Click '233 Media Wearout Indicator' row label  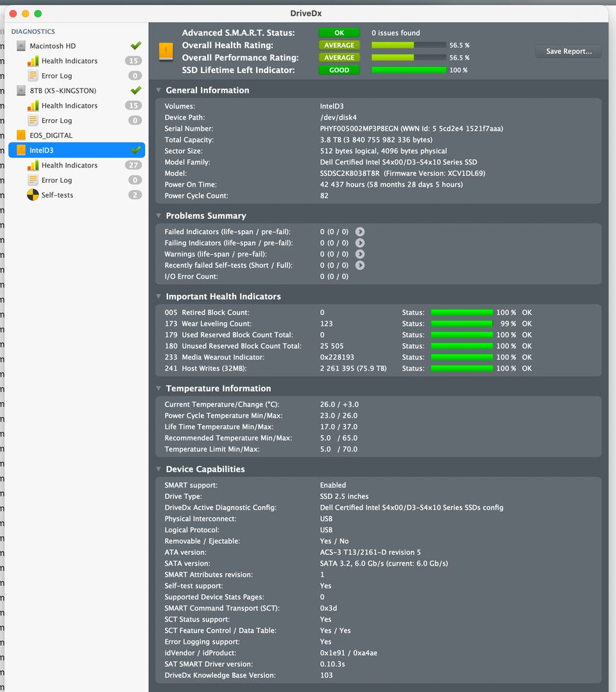click(214, 357)
